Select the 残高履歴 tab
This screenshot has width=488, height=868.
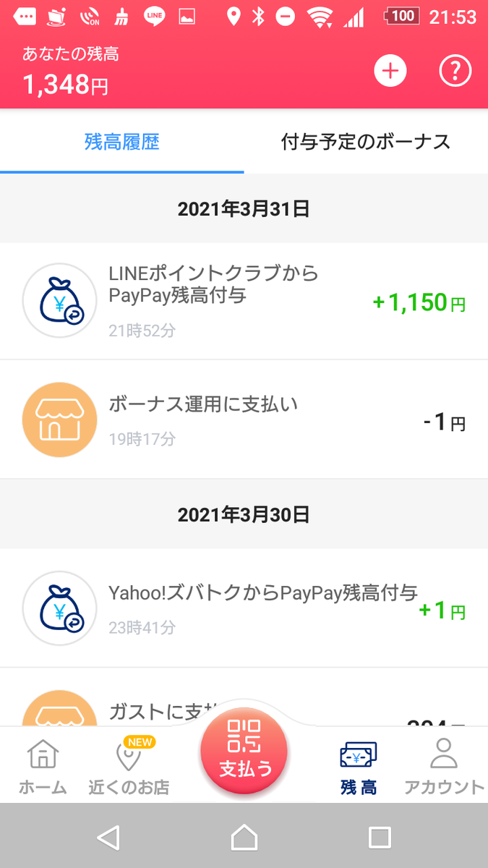click(x=121, y=142)
